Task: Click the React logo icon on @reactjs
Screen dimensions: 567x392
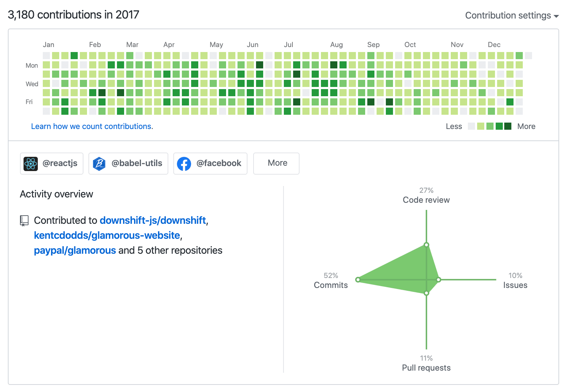Action: 31,164
